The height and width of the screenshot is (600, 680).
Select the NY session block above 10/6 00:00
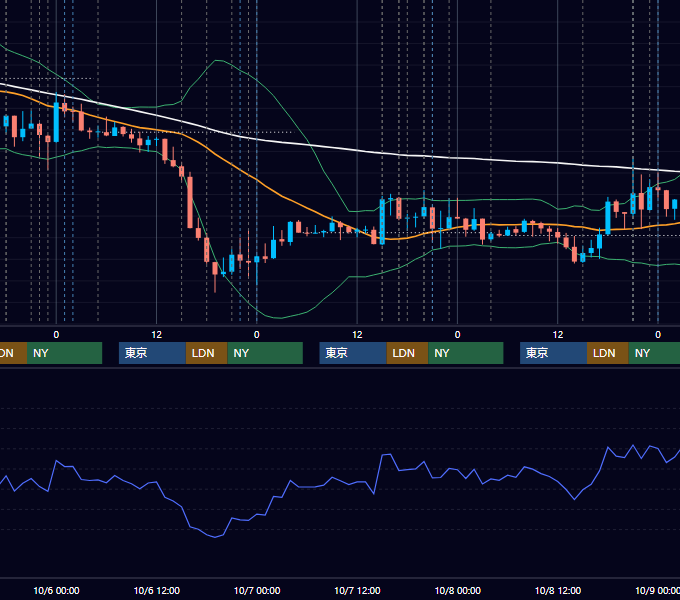(64, 353)
